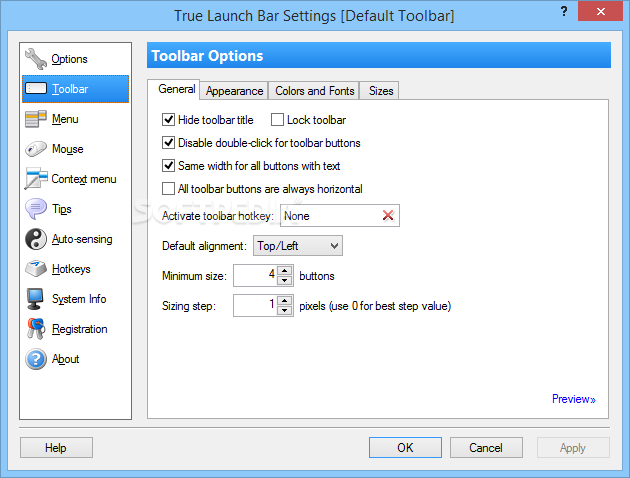This screenshot has height=478, width=630.
Task: Open the Options settings page
Action: 69,59
